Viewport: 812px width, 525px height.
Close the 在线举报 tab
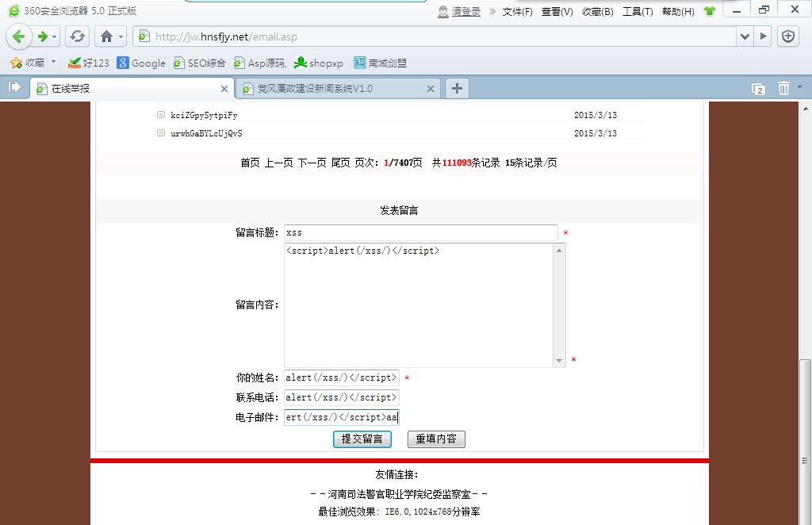click(x=224, y=89)
